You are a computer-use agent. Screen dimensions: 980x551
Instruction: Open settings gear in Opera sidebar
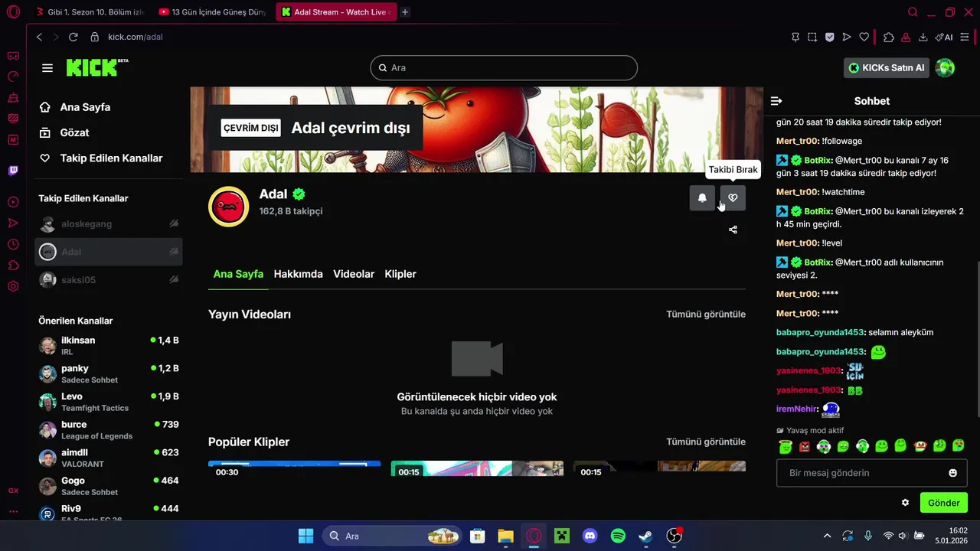pos(13,286)
